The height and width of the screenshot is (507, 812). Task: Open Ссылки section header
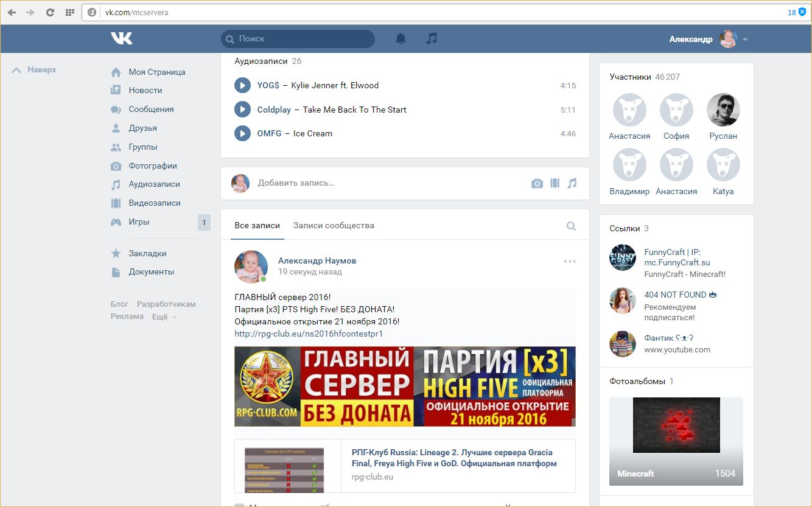[x=629, y=228]
